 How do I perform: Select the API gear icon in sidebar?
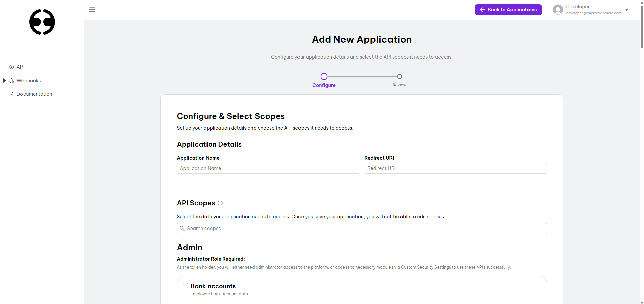point(12,67)
